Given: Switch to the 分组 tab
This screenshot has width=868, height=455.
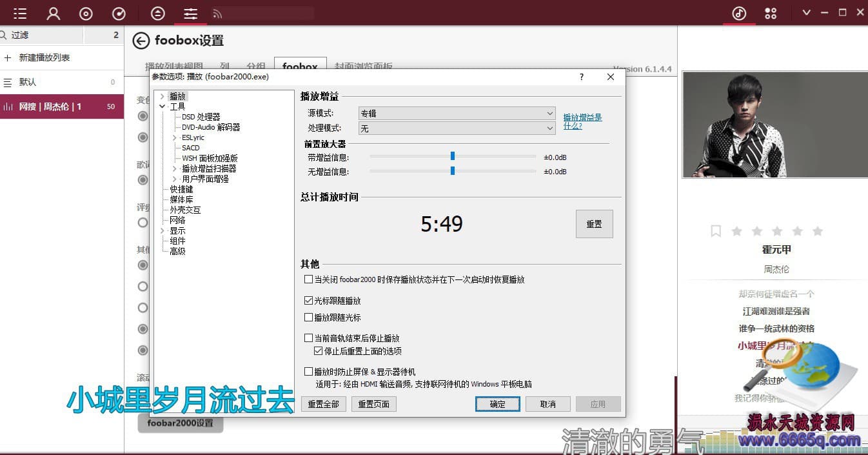Looking at the screenshot, I should 256,66.
